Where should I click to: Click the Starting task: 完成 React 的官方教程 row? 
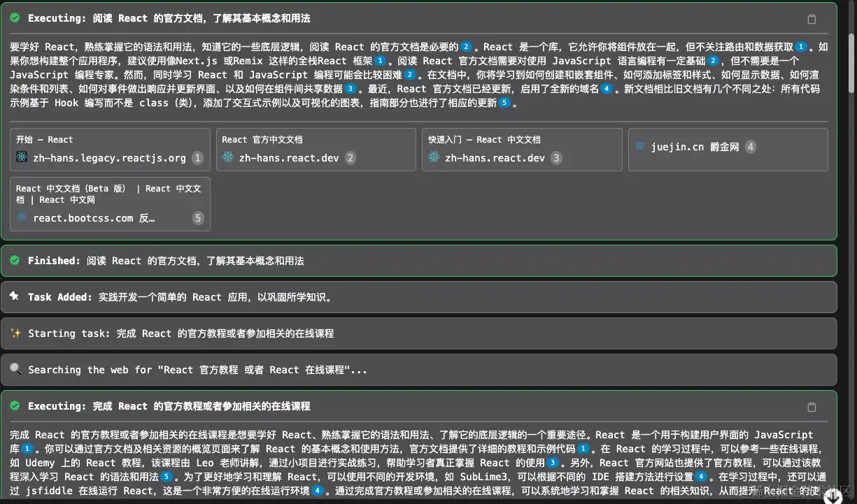point(419,333)
